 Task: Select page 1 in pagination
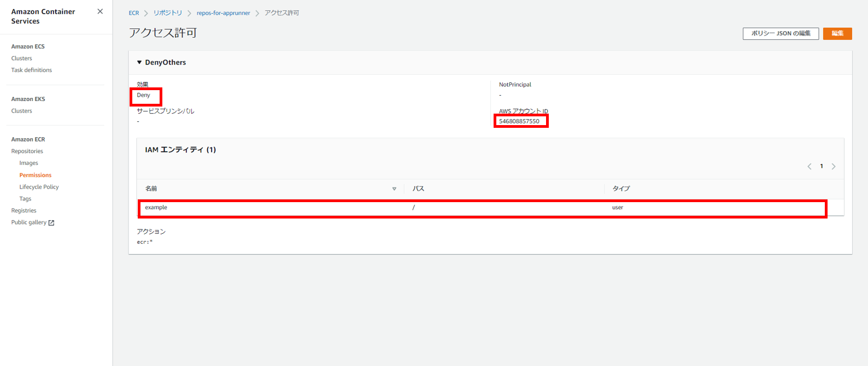[822, 166]
